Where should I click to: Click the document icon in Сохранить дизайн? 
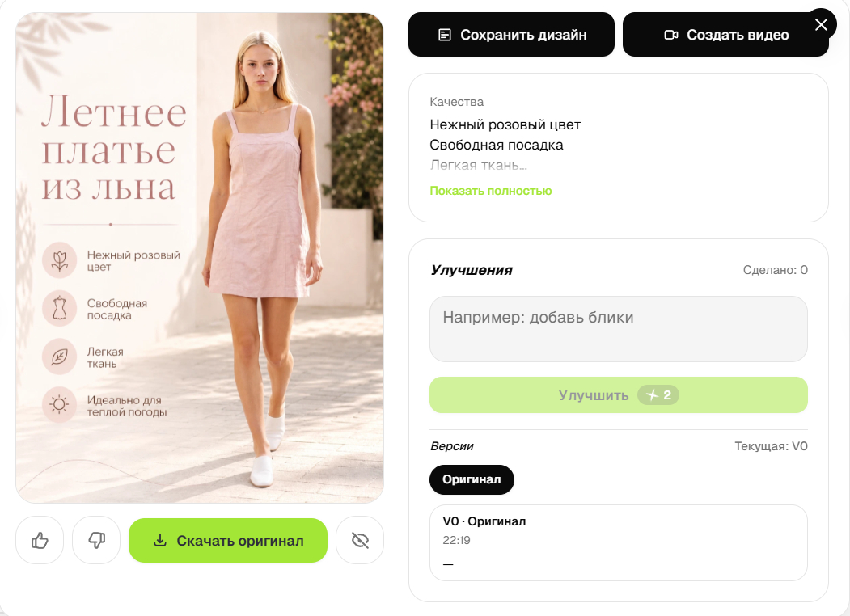tap(445, 35)
